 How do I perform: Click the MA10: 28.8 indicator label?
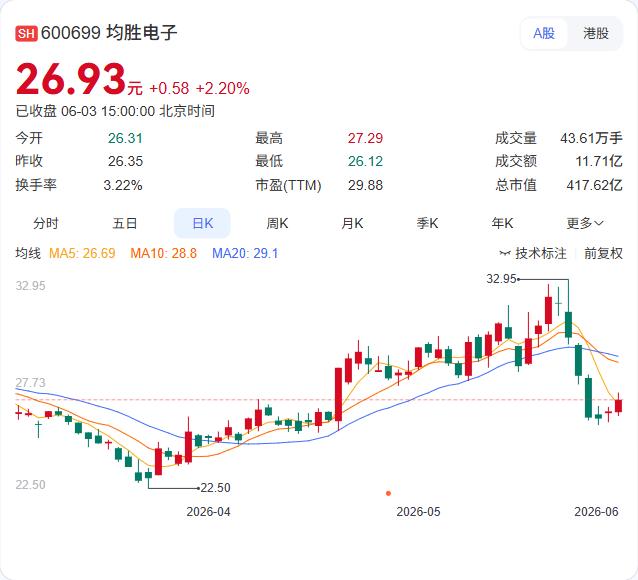coord(164,254)
